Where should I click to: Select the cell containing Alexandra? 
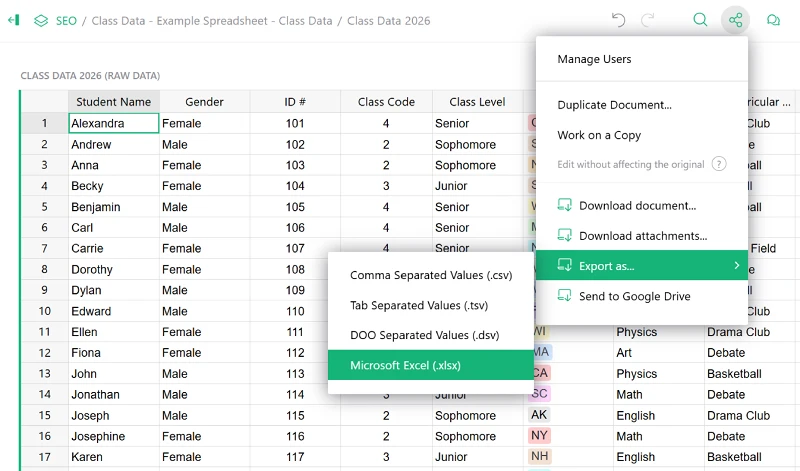click(x=113, y=124)
